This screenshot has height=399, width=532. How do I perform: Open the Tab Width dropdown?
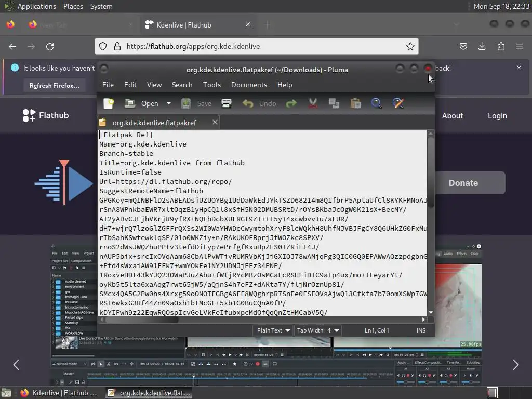pos(317,330)
